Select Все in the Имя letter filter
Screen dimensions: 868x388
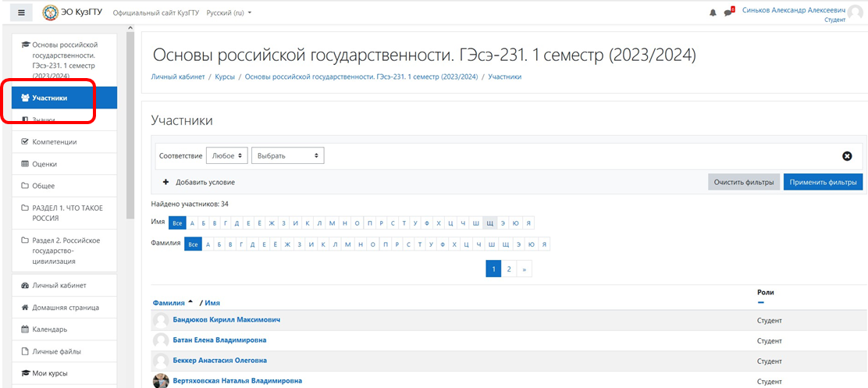pos(177,223)
